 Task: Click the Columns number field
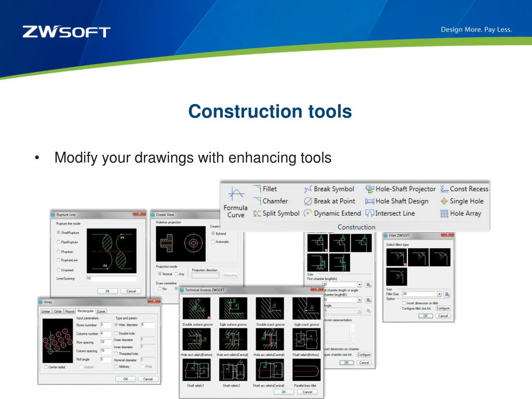pyautogui.click(x=105, y=334)
